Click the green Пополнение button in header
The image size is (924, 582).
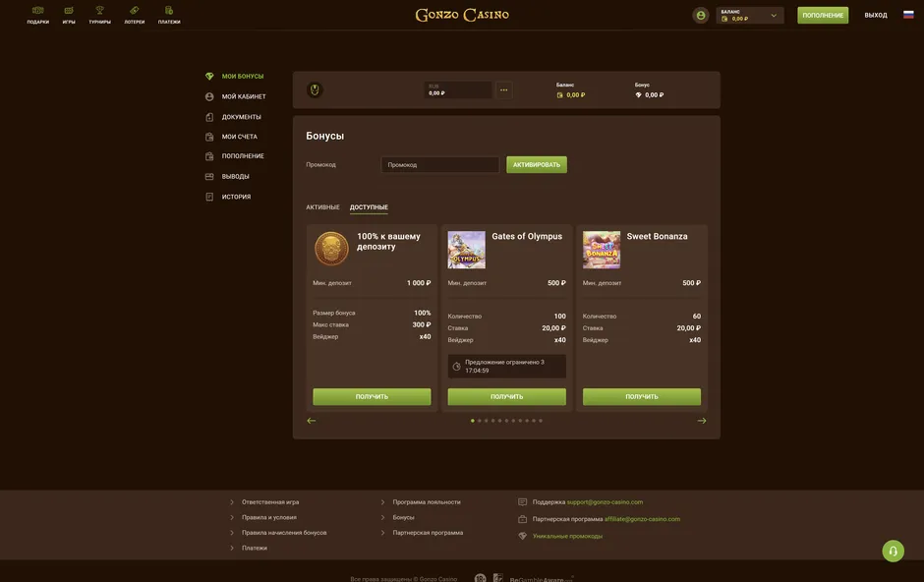[823, 16]
